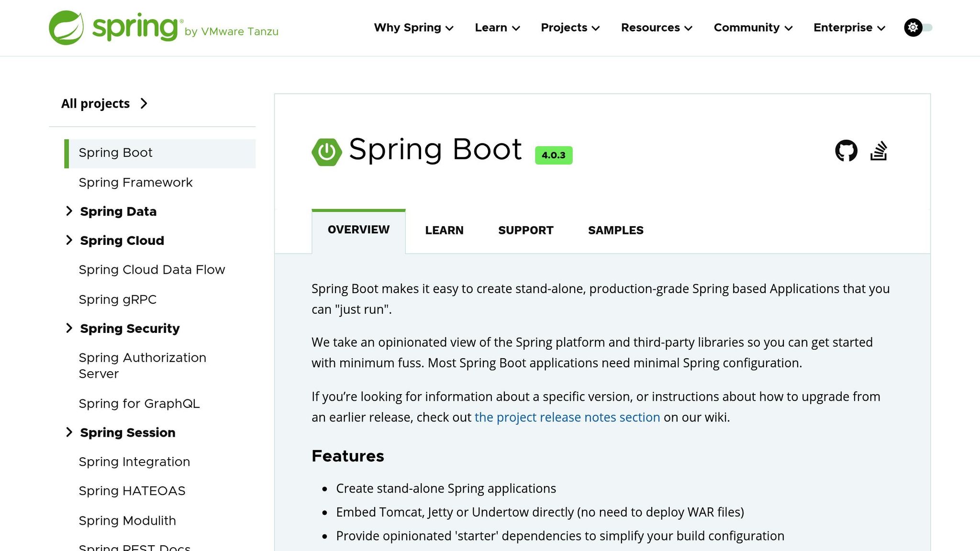Click the Spring Boot project logo

tap(326, 152)
